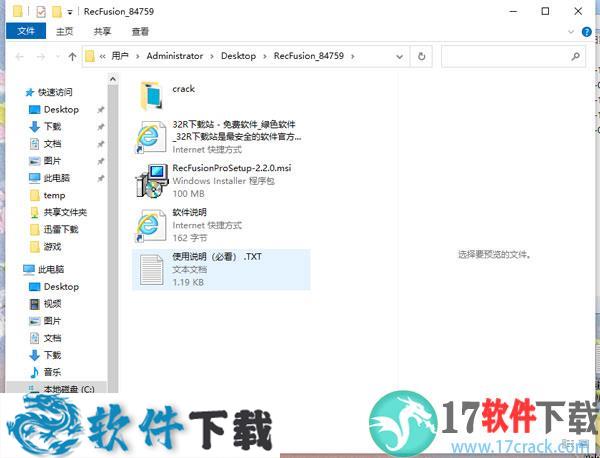Select the 使用说明（必看）.TXT document icon
600x458 pixels.
pos(151,270)
